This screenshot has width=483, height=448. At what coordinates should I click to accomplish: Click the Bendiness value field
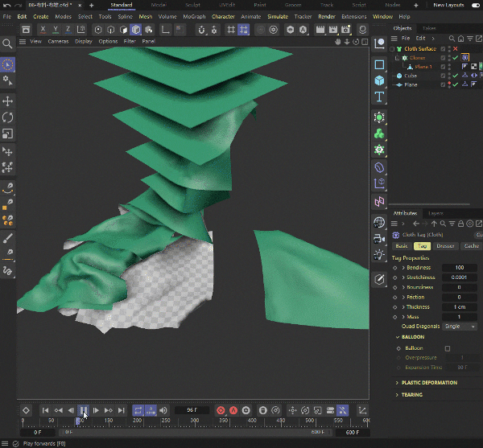pyautogui.click(x=460, y=267)
